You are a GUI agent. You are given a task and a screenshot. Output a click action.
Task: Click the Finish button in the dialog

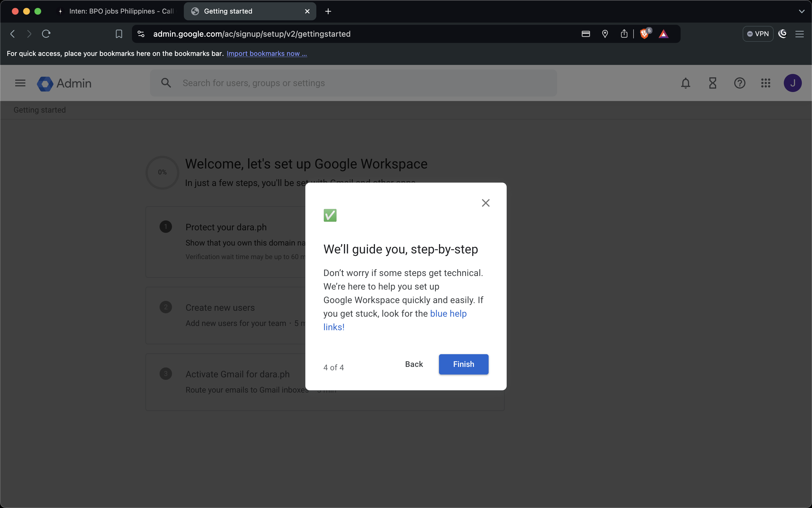point(464,364)
